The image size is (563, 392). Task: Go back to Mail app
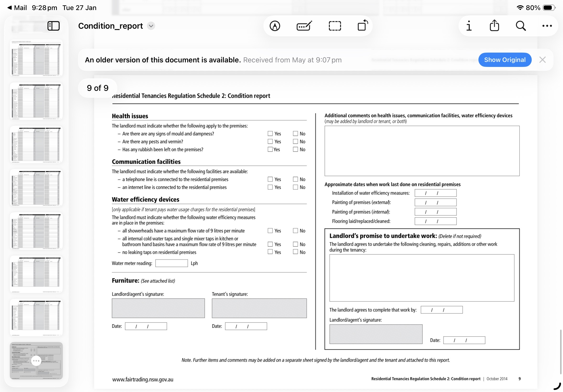click(17, 8)
